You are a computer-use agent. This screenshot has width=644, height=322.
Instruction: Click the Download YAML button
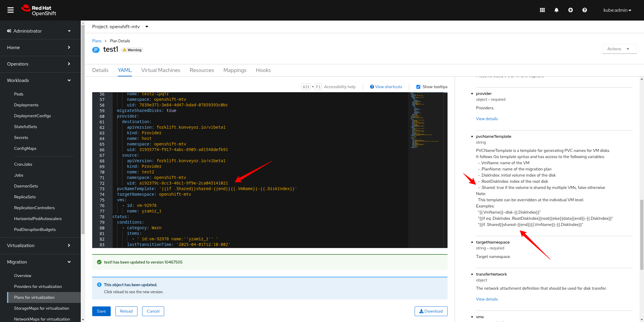(431, 311)
